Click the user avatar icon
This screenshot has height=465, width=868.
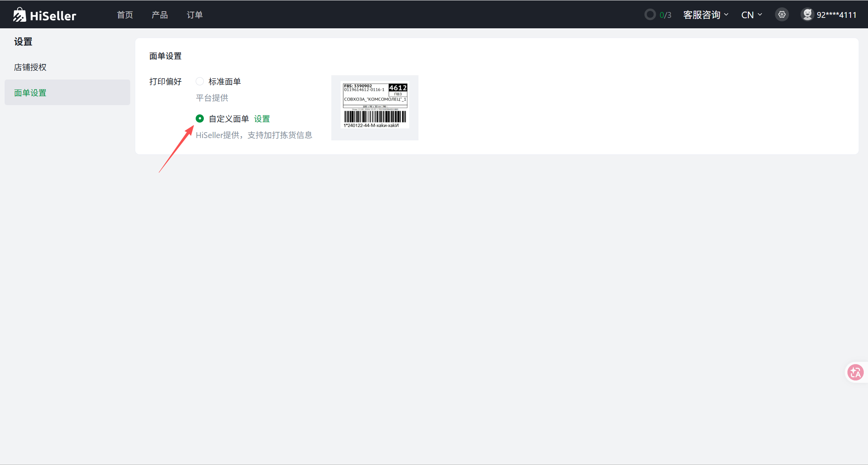(x=807, y=15)
